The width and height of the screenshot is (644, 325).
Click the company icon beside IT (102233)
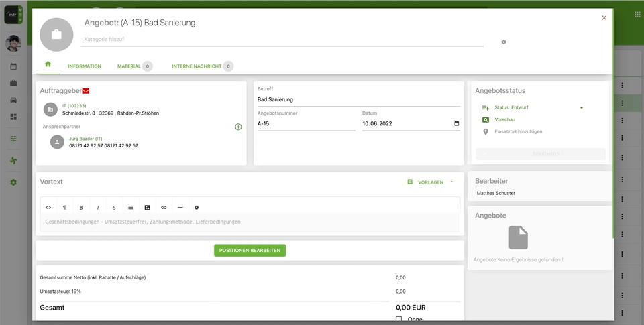pos(50,109)
